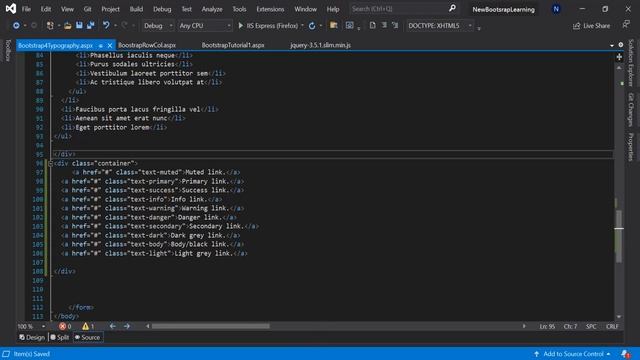Close the Bootstrap4Typography.aspx tab

pyautogui.click(x=109, y=45)
